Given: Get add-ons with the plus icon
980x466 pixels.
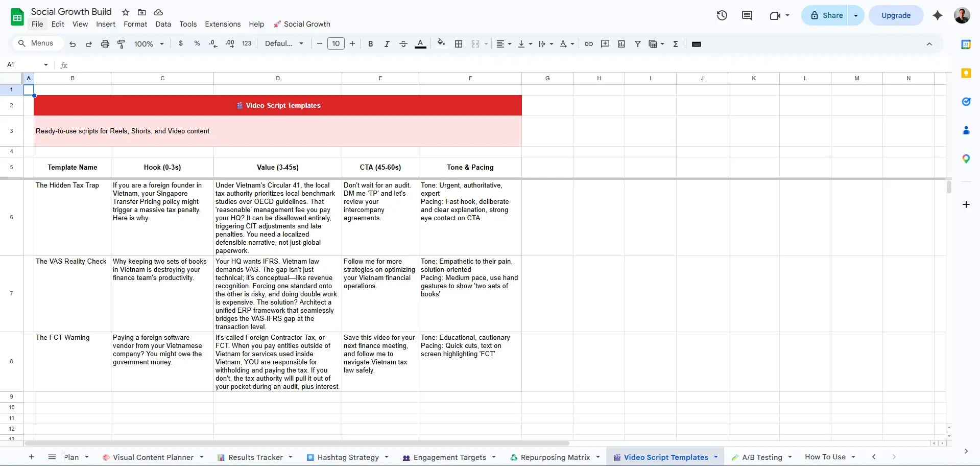Looking at the screenshot, I should coord(966,204).
